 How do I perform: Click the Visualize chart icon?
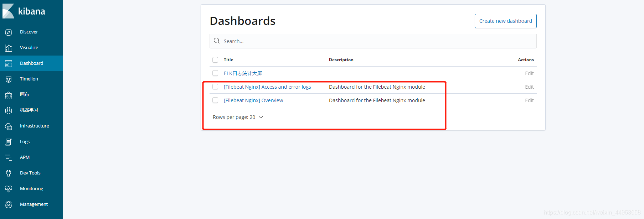(x=9, y=48)
